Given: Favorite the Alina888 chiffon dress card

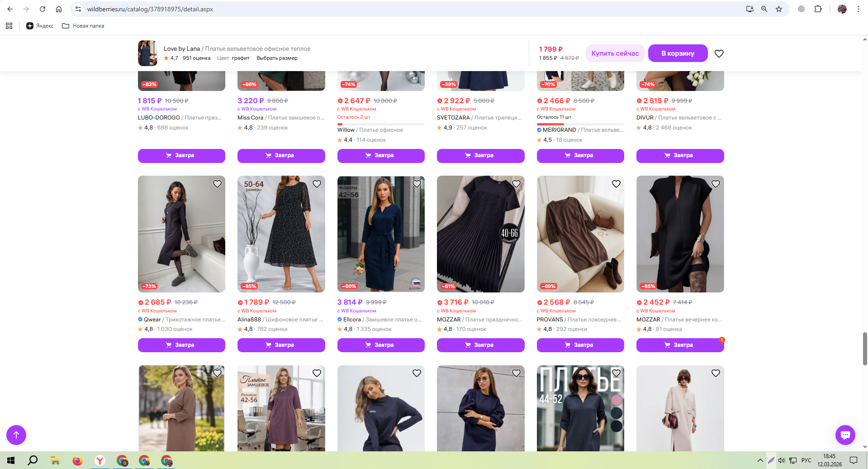Looking at the screenshot, I should click(317, 184).
